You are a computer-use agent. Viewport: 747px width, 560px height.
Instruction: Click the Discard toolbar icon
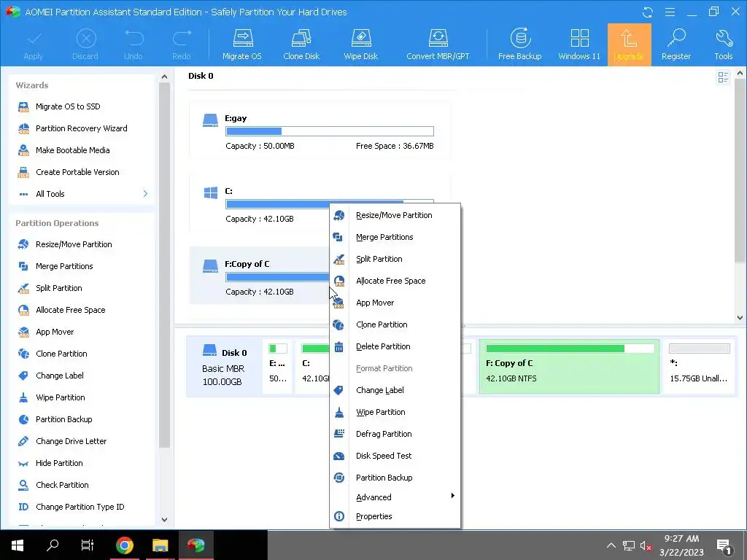tap(85, 44)
